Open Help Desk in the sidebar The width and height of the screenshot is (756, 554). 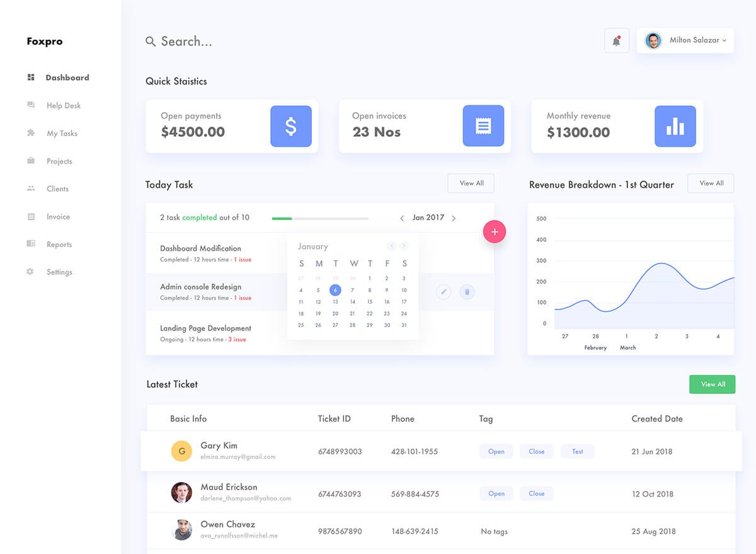(64, 106)
